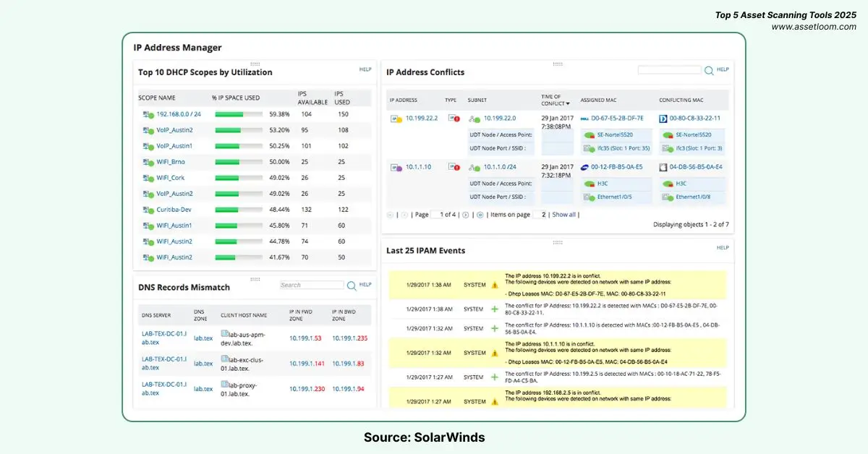Open the SE-Nortel5520 node under Assigned MAC
Screen dimensions: 868x454
tap(615, 134)
